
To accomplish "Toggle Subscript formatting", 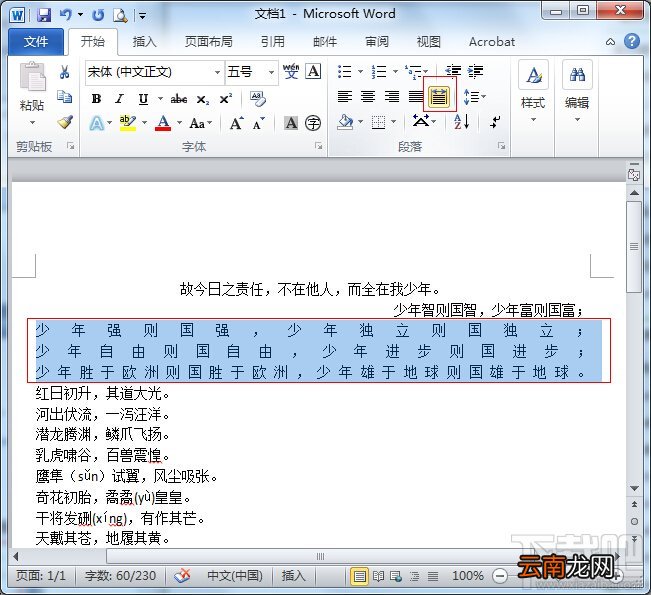I will 203,99.
